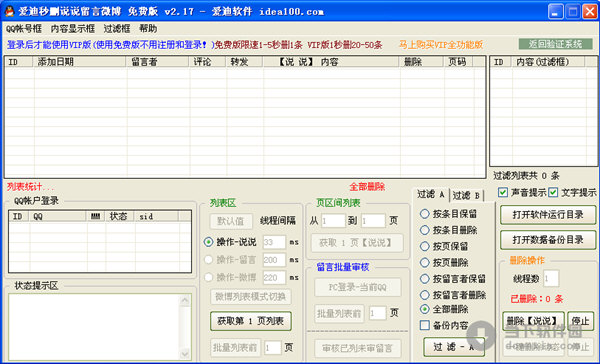Click the 评论 column header
Screen dimensions: 600x364
click(x=208, y=62)
